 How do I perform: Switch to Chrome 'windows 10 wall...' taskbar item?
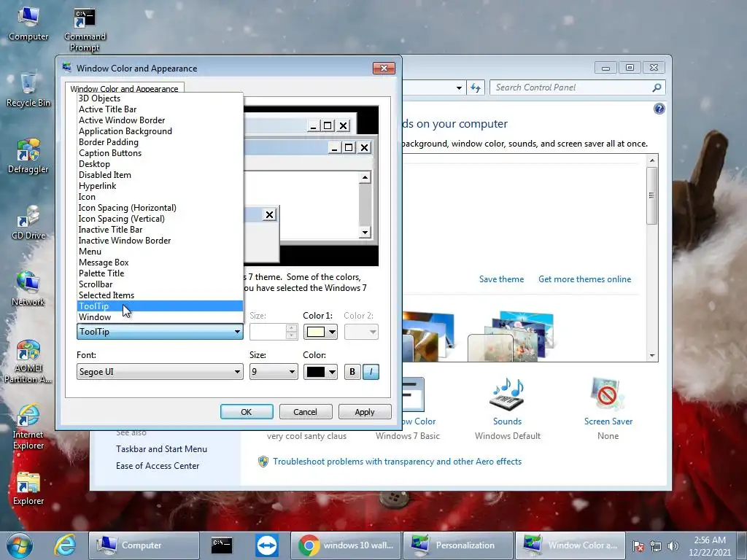click(x=345, y=545)
